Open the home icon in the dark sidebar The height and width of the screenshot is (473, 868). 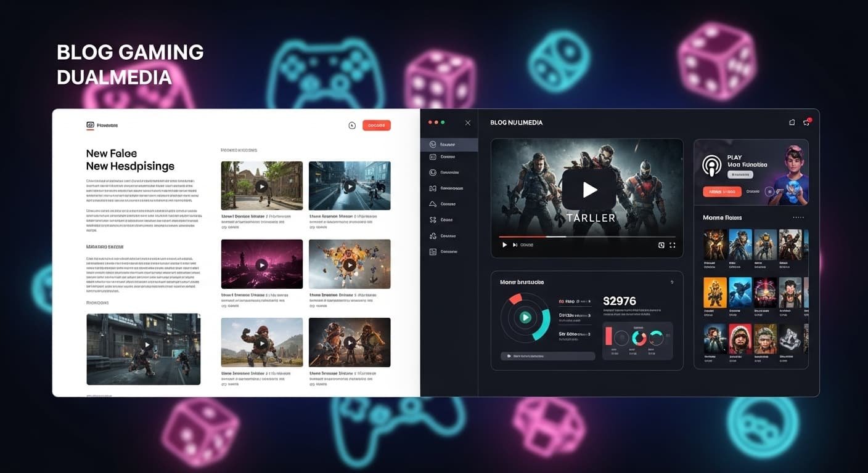[433, 144]
